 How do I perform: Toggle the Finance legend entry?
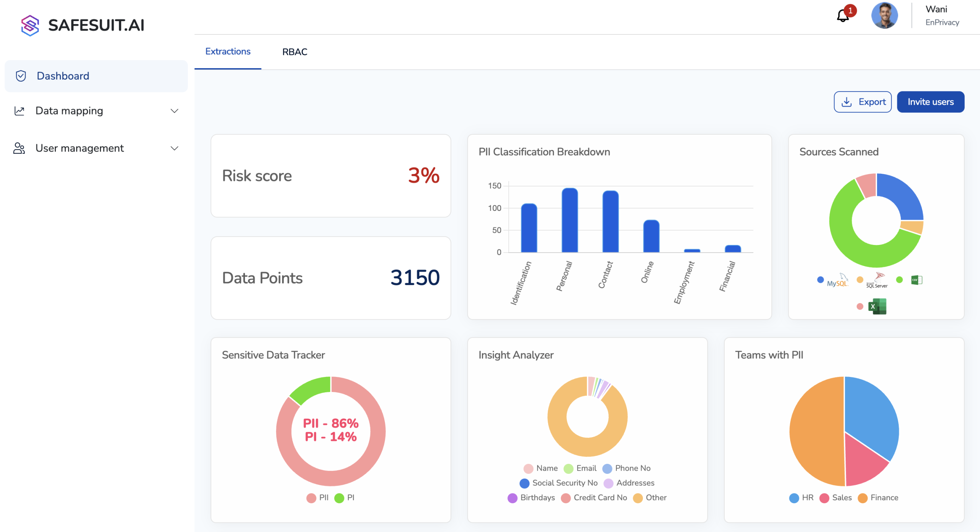pyautogui.click(x=878, y=498)
